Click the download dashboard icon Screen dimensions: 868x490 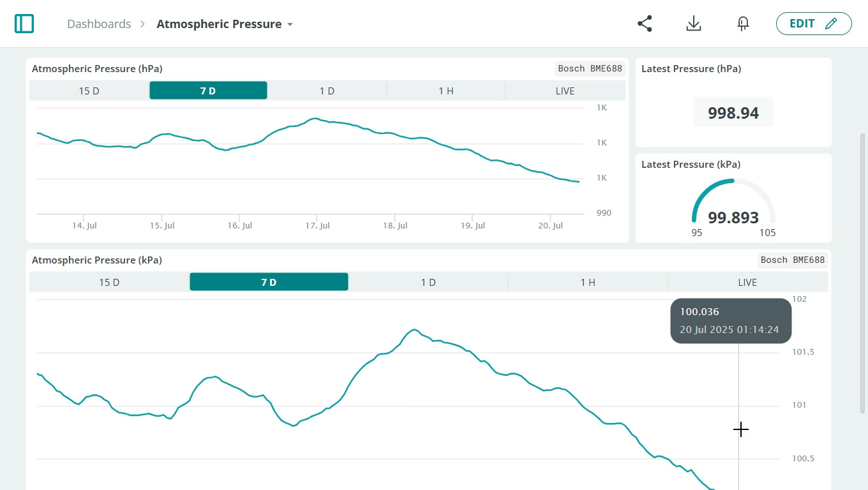click(x=693, y=23)
